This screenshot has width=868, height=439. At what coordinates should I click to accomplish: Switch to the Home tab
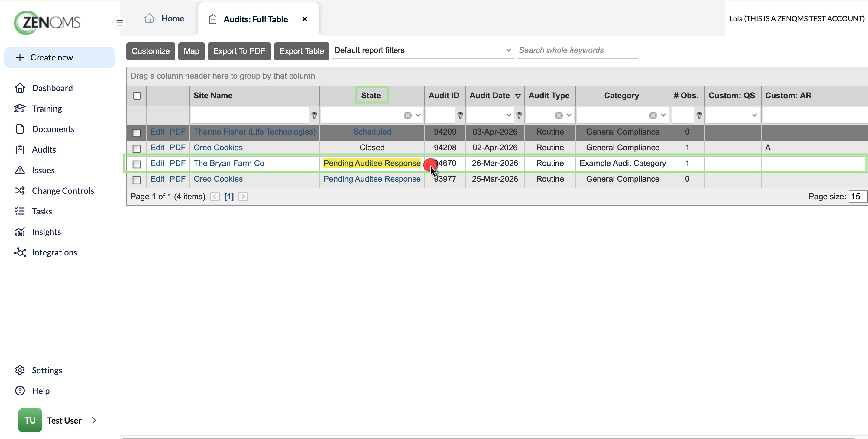[x=164, y=18]
